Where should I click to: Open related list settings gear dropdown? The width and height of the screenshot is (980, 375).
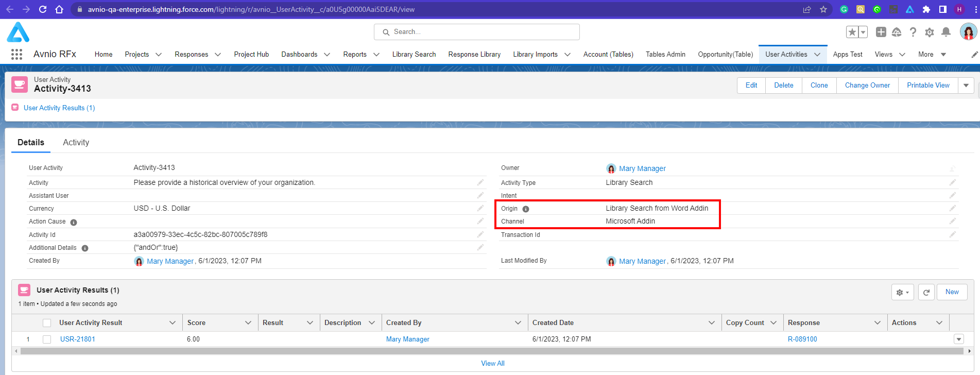click(x=903, y=292)
